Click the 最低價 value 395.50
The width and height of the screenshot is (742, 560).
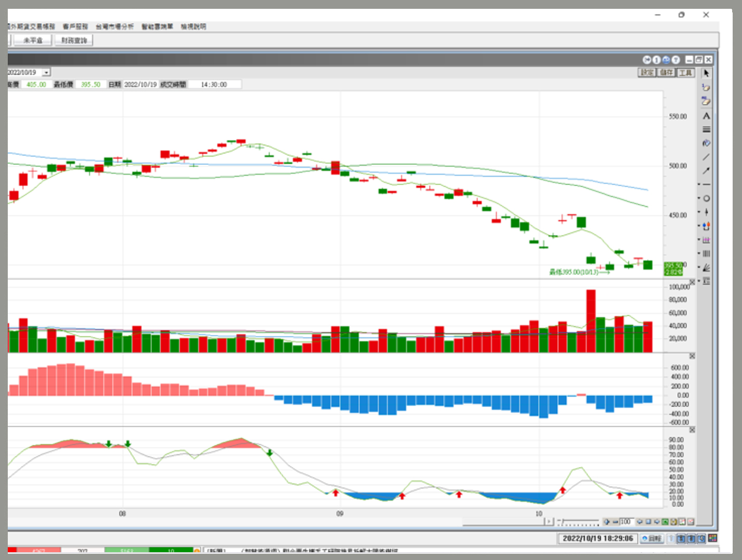pos(90,85)
